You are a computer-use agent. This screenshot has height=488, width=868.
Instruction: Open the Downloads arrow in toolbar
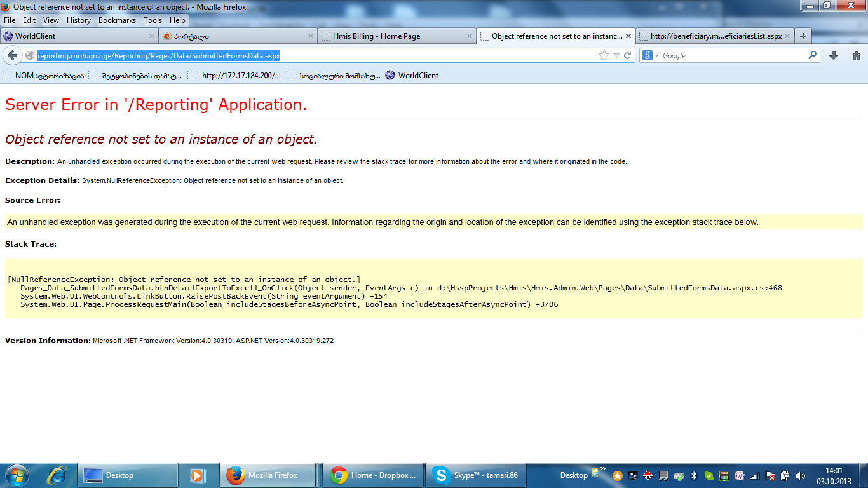[x=834, y=56]
